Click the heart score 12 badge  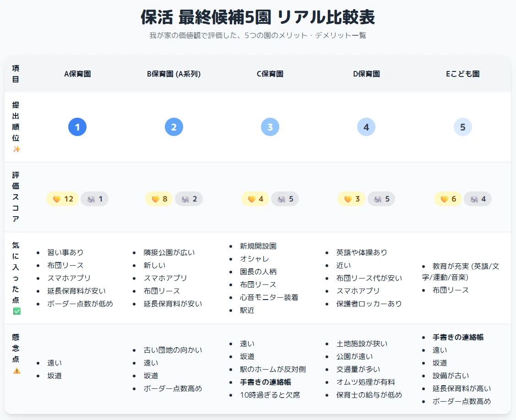(x=63, y=199)
